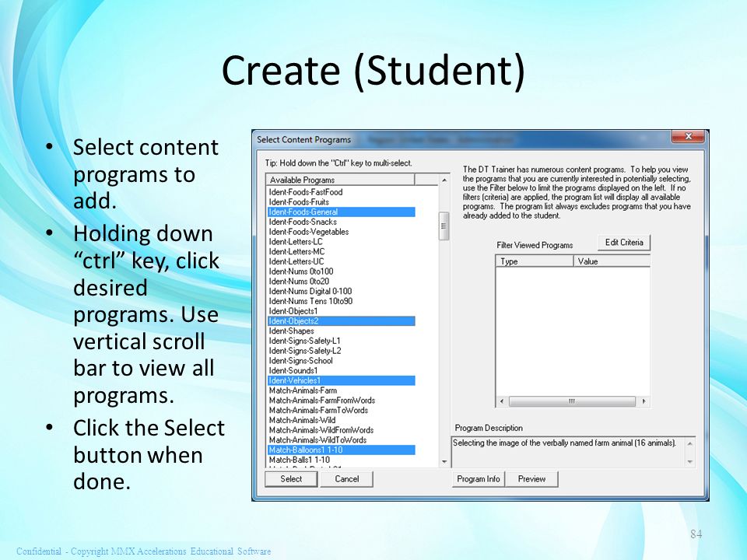Select Ident-Foods-General program
The image size is (747, 560).
(x=341, y=212)
